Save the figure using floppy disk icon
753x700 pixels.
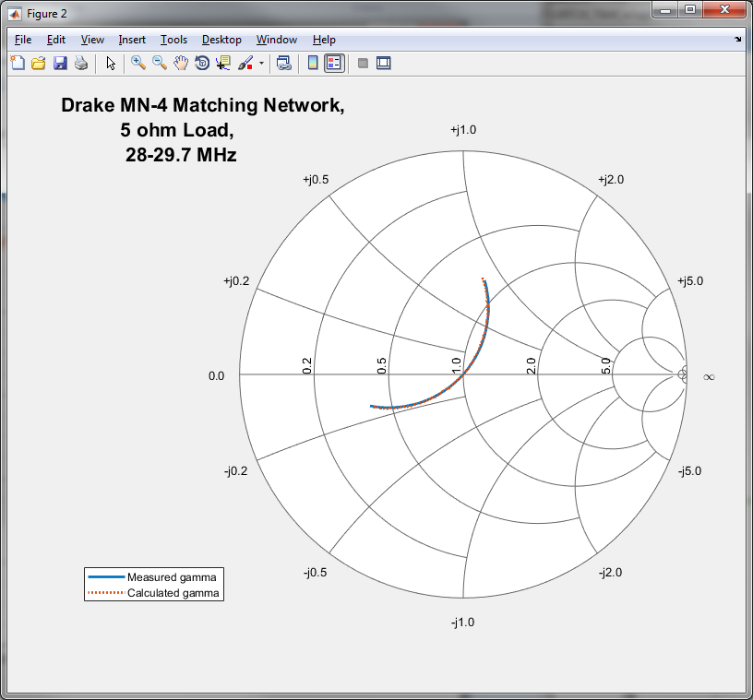tap(60, 63)
